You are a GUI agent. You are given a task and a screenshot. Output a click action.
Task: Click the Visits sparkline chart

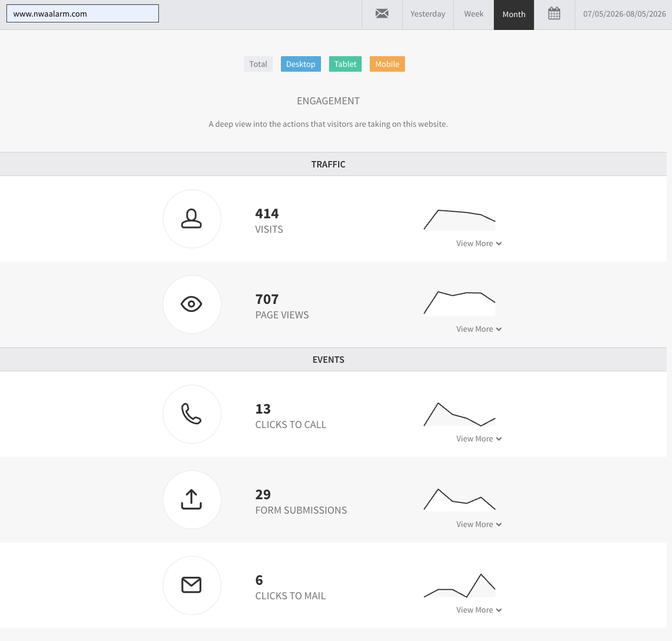click(x=460, y=219)
